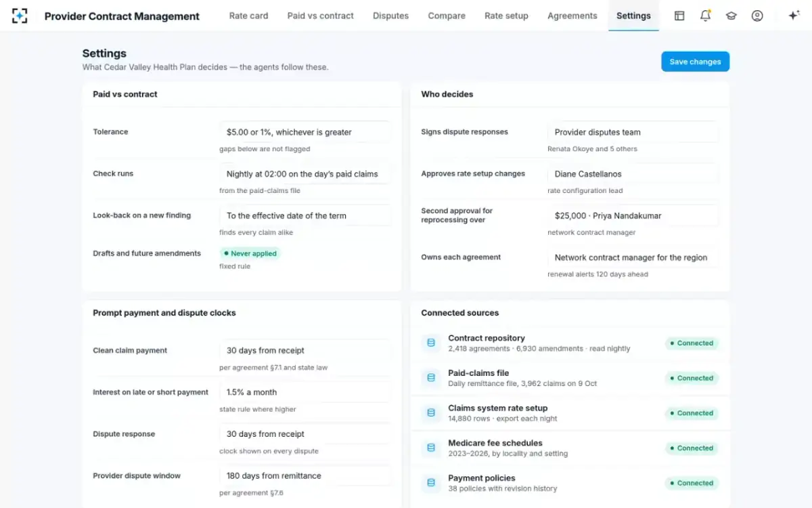Image resolution: width=812 pixels, height=508 pixels.
Task: Click the Save changes button
Action: point(695,62)
